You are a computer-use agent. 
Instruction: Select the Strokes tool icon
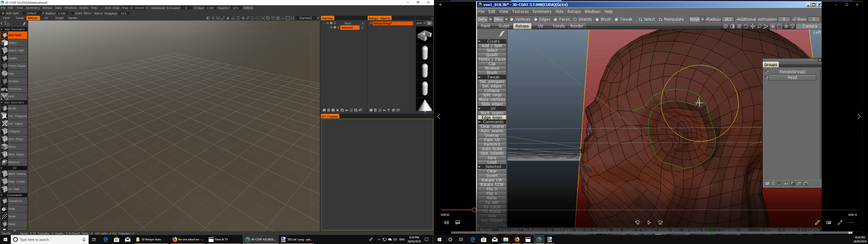5,81
